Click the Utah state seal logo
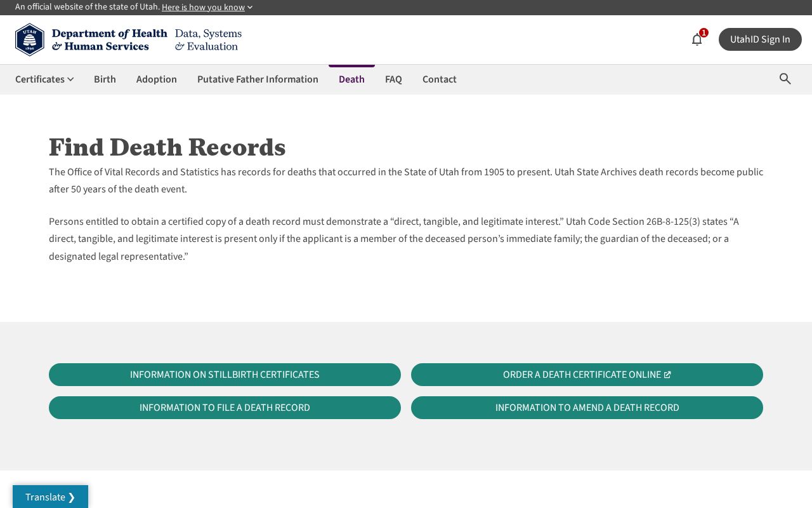 click(30, 39)
